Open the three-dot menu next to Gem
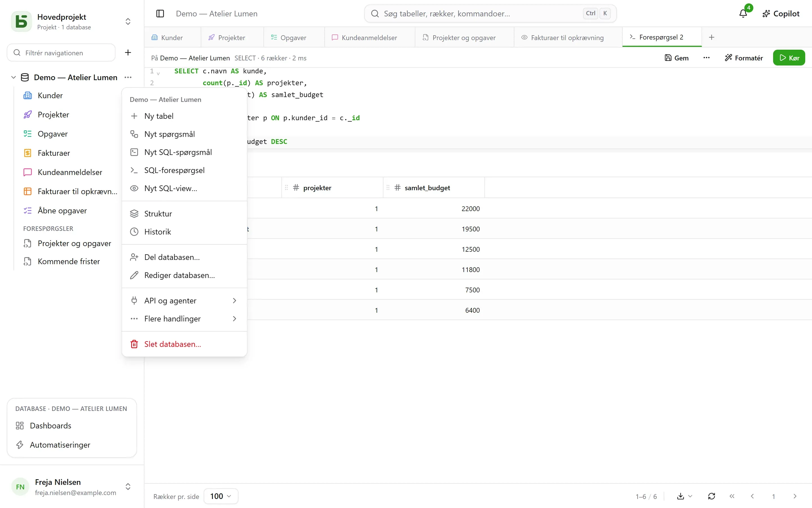Image resolution: width=812 pixels, height=508 pixels. pyautogui.click(x=706, y=58)
